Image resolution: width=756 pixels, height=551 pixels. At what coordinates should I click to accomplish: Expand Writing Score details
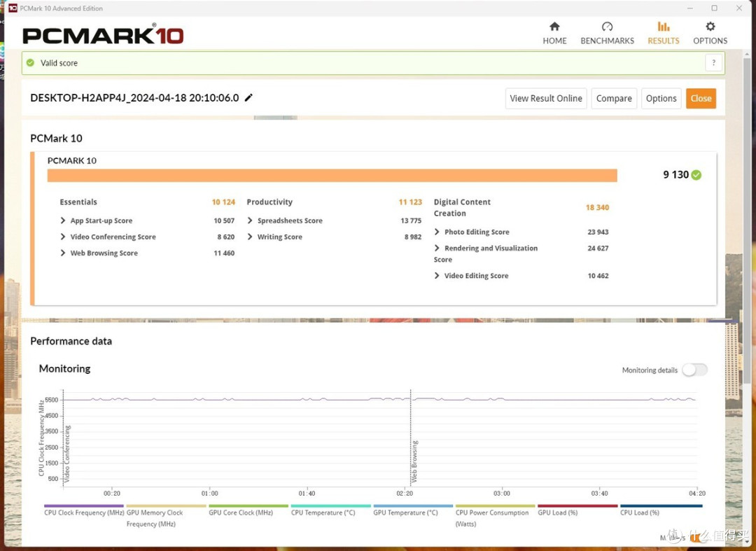250,237
